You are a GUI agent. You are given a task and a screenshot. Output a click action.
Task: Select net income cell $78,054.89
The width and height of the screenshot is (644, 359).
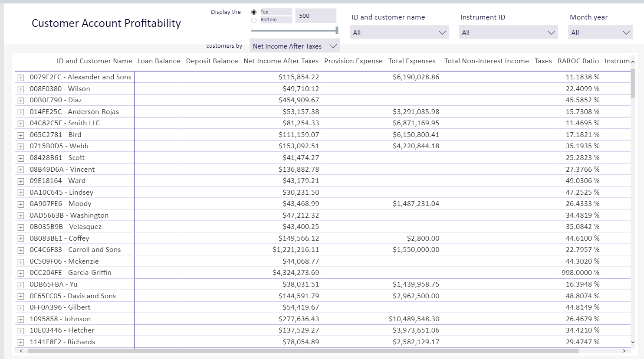pyautogui.click(x=301, y=342)
